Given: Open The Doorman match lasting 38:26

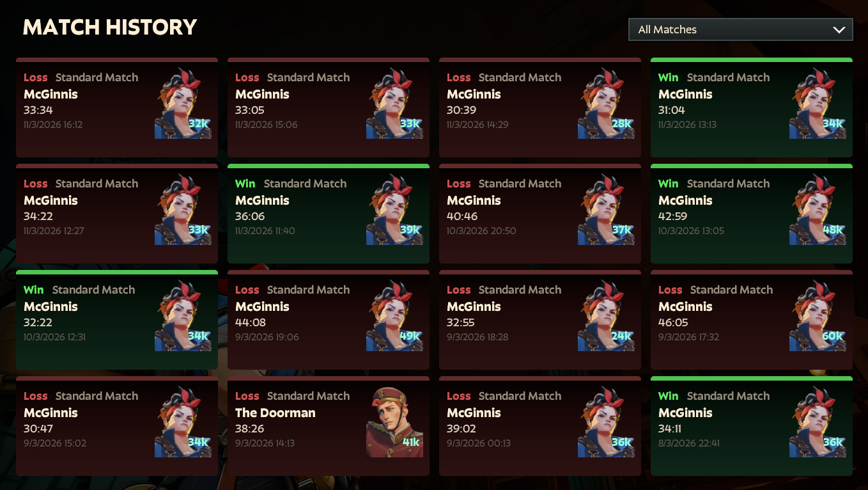Looking at the screenshot, I should [329, 426].
